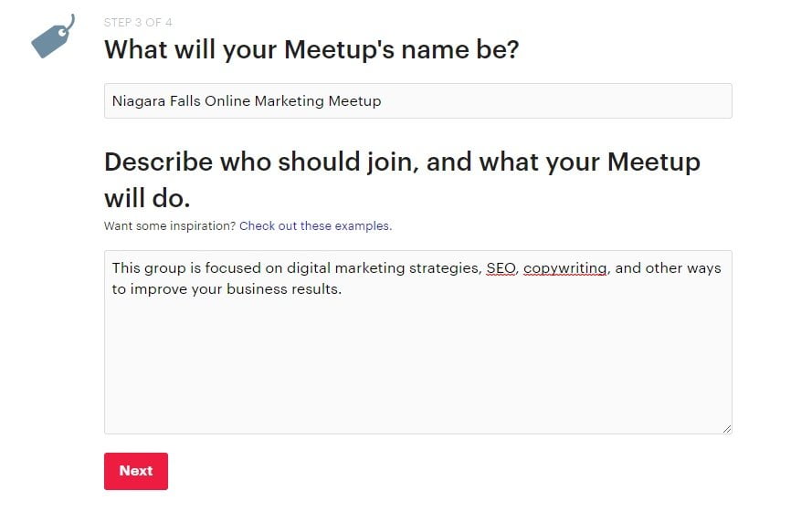Place cursor after Meetup in name field

[x=382, y=101]
